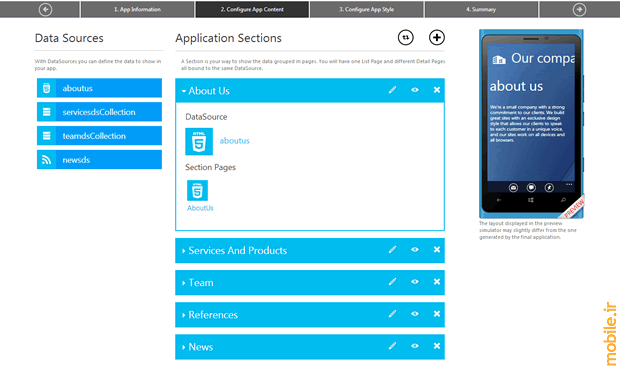Toggle visibility of Team section

414,282
